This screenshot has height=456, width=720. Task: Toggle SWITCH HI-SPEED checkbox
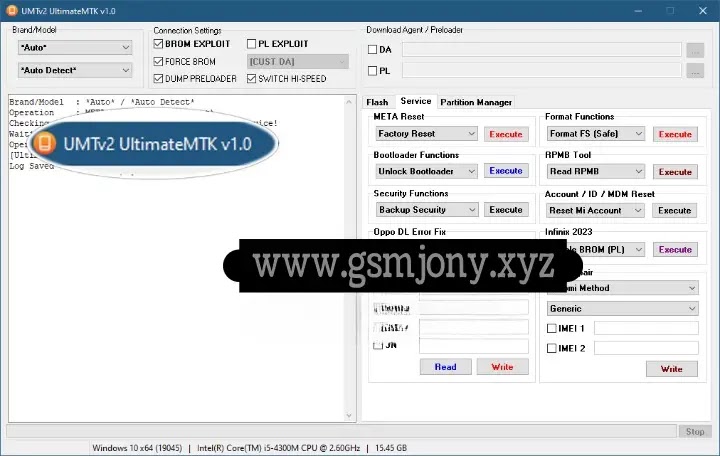[251, 79]
